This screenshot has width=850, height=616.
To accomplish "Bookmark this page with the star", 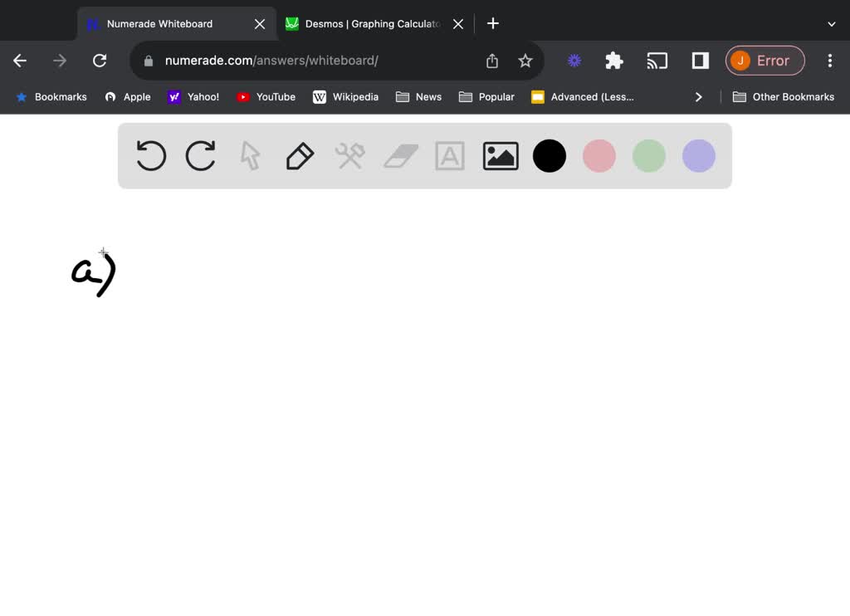I will (x=525, y=61).
